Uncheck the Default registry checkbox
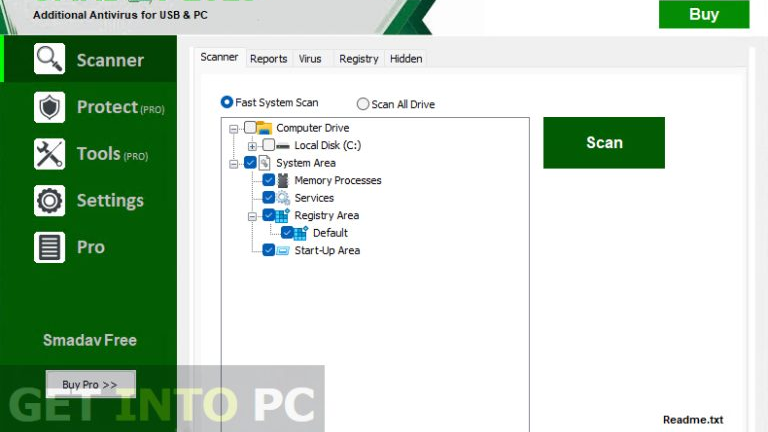The height and width of the screenshot is (432, 768). (x=287, y=232)
